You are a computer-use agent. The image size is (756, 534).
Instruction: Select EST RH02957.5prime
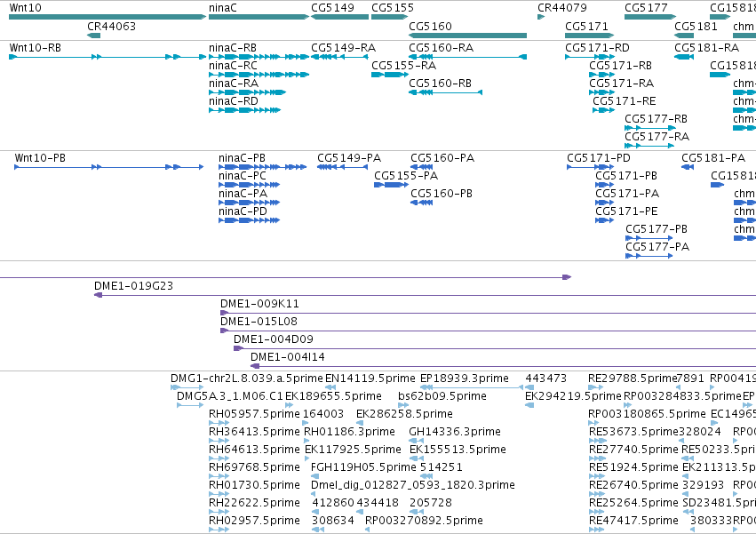click(x=219, y=530)
